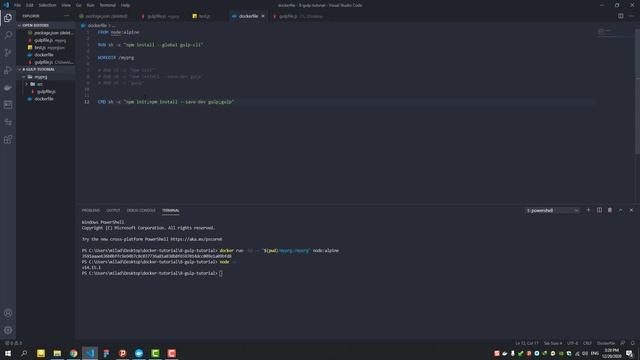The height and width of the screenshot is (360, 640).
Task: Open the Terminal menu
Action: [108, 5]
